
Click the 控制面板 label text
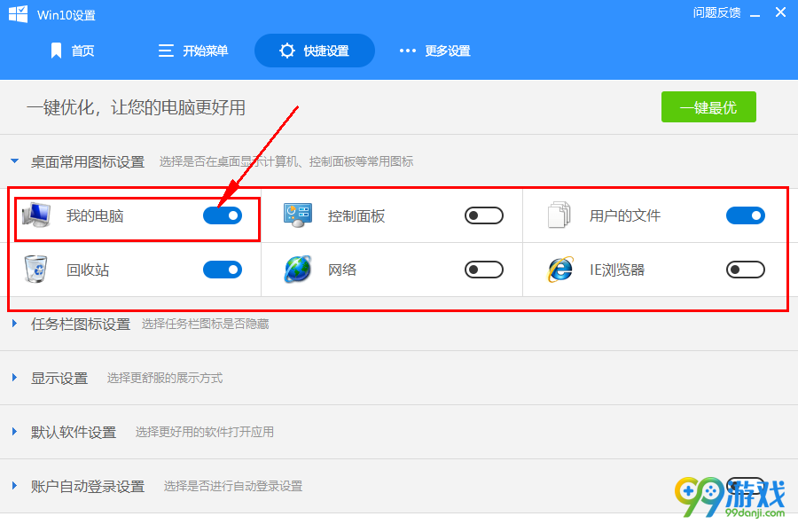pos(356,215)
